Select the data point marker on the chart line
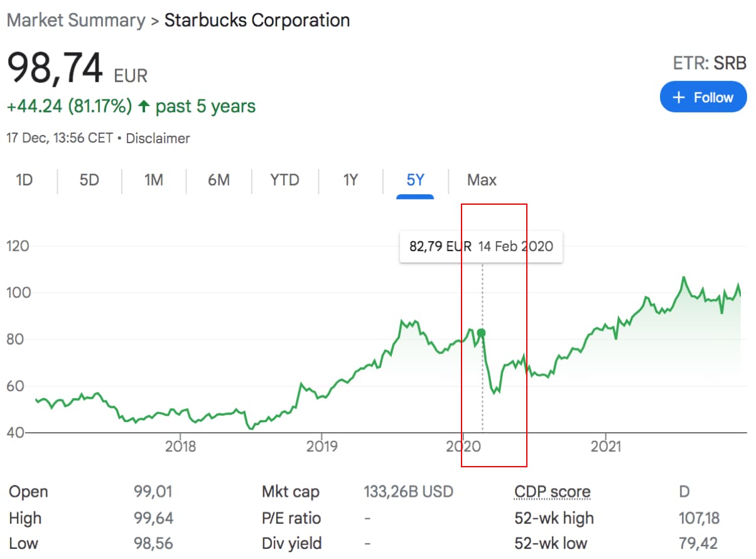756x559 pixels. [x=481, y=332]
